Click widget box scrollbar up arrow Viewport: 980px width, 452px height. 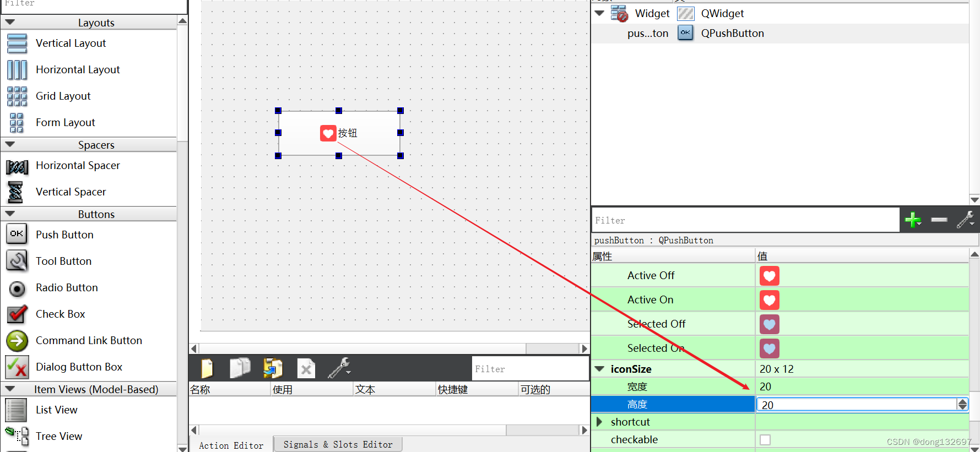click(182, 20)
